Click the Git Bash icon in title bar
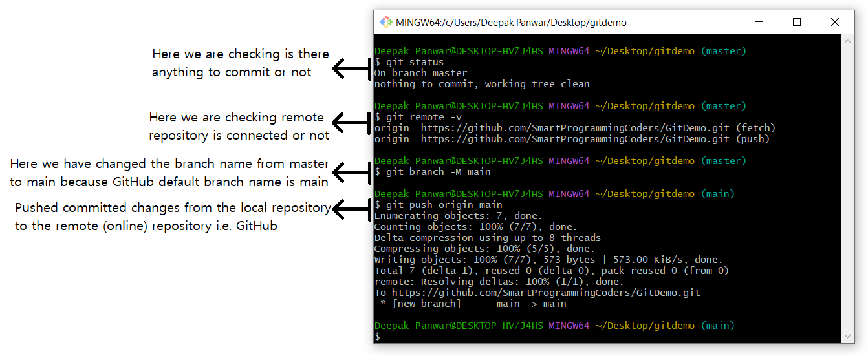 [x=385, y=22]
